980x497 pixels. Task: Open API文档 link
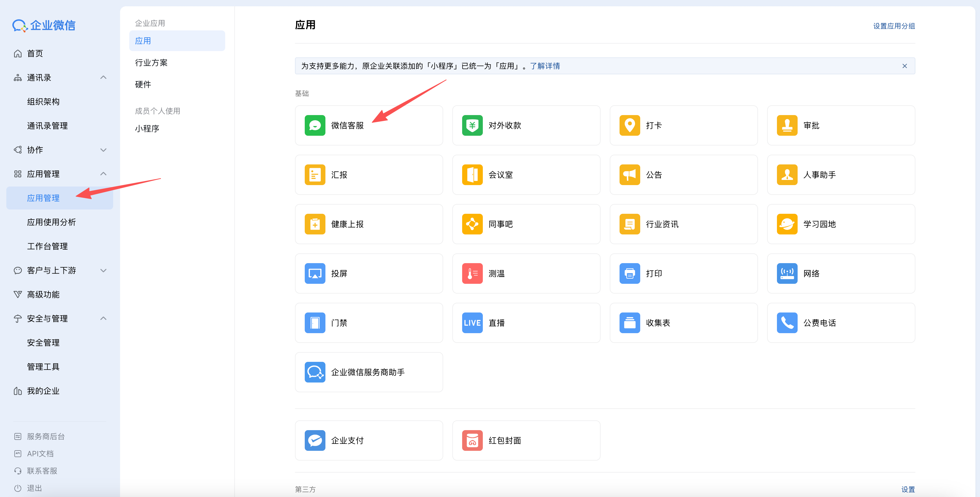click(40, 454)
